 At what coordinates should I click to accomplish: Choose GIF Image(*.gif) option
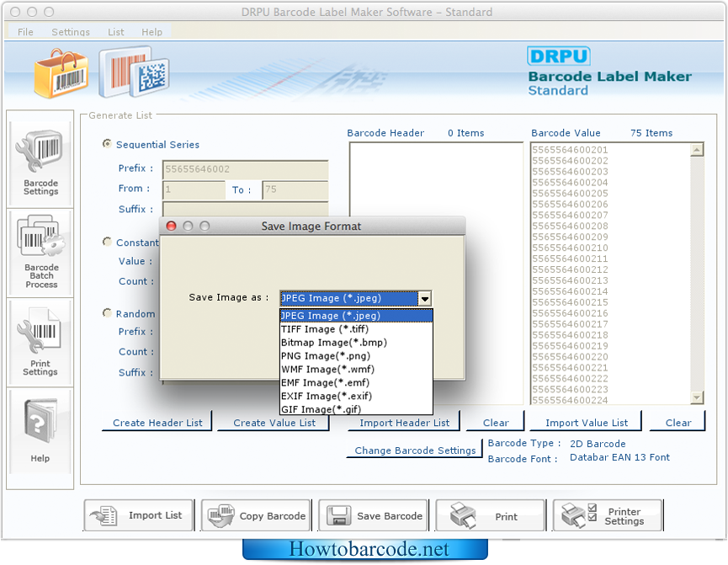356,409
